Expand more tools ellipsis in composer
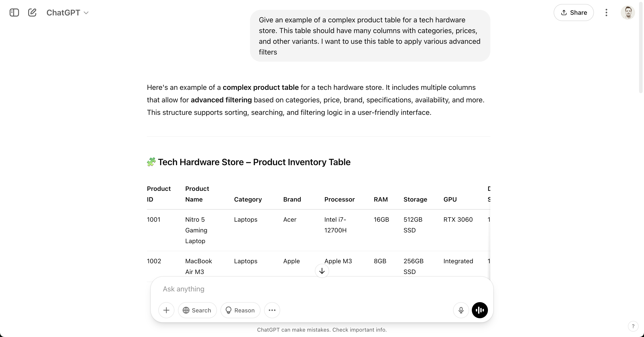 [272, 310]
